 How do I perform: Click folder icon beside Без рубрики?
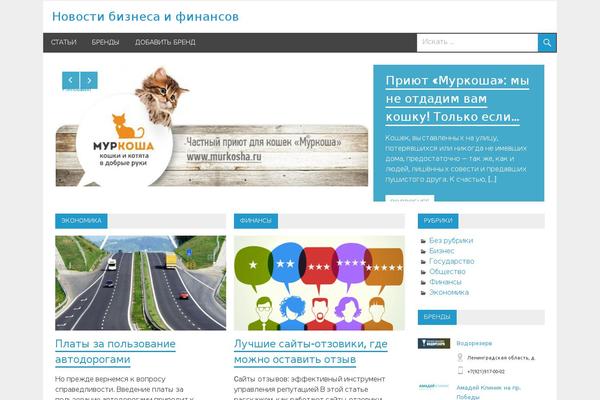(x=423, y=241)
